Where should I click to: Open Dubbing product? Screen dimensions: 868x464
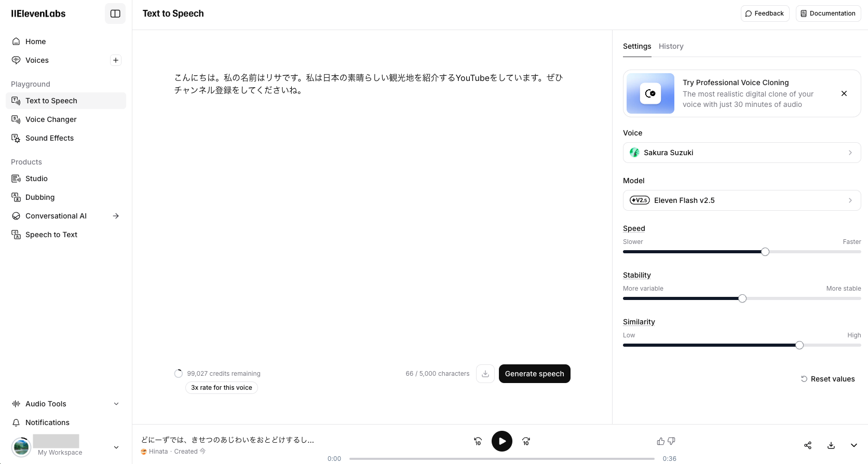coord(66,197)
